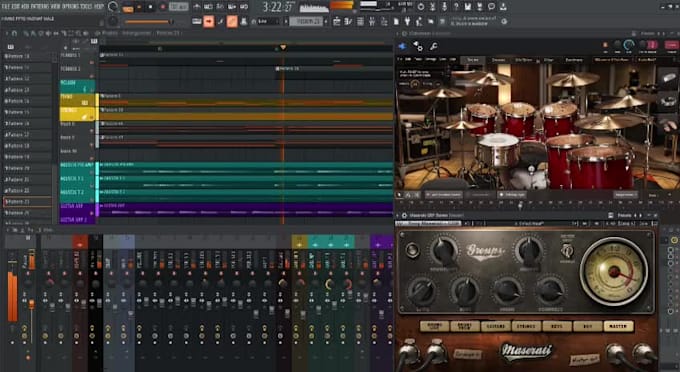The height and width of the screenshot is (372, 680).
Task: Switch to Bandmate tab in drum plugin
Action: 574,59
